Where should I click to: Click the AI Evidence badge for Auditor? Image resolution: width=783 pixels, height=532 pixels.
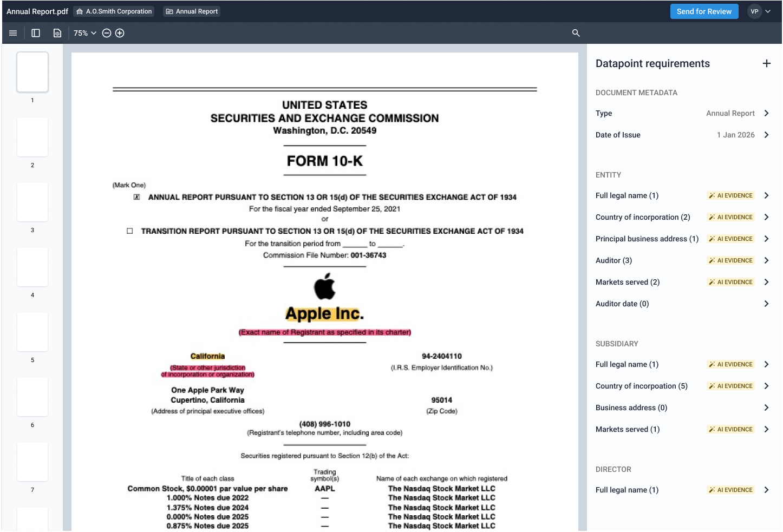click(730, 260)
